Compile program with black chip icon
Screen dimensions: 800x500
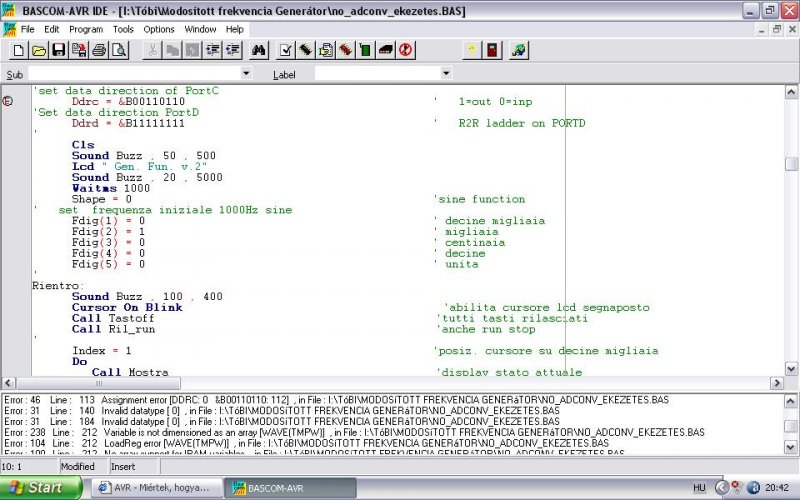click(x=306, y=50)
